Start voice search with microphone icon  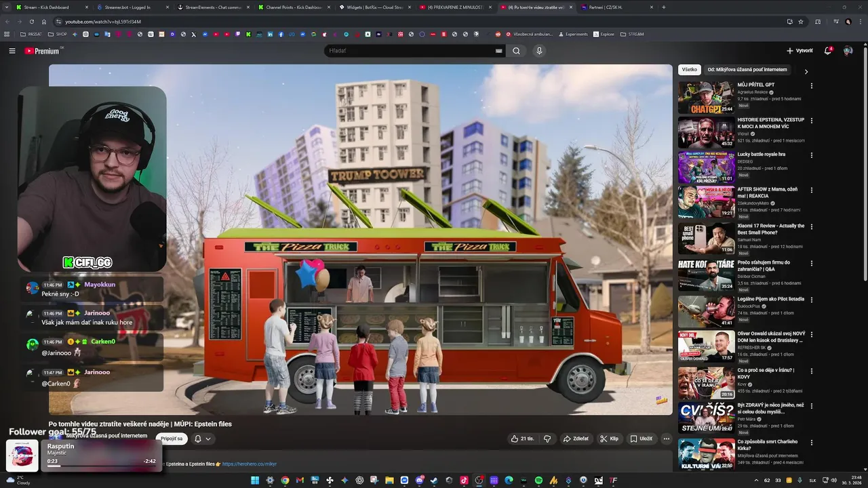point(539,51)
